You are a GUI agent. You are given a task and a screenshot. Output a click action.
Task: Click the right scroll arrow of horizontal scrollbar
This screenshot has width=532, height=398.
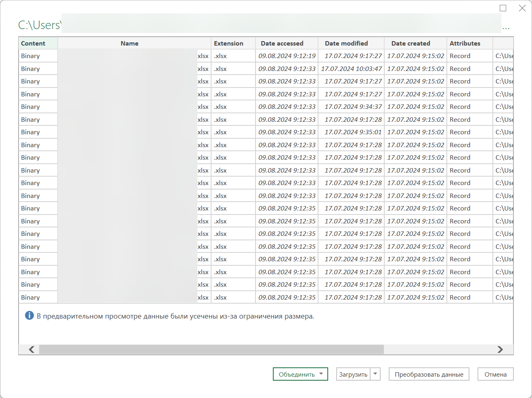500,349
